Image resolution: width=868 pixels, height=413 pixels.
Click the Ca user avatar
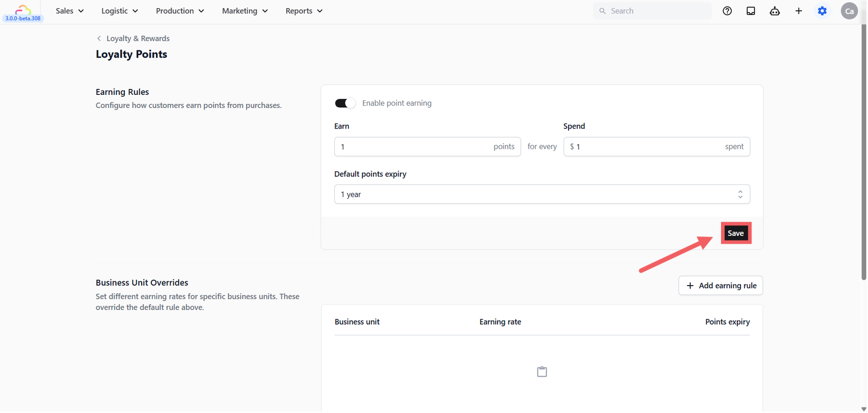849,11
